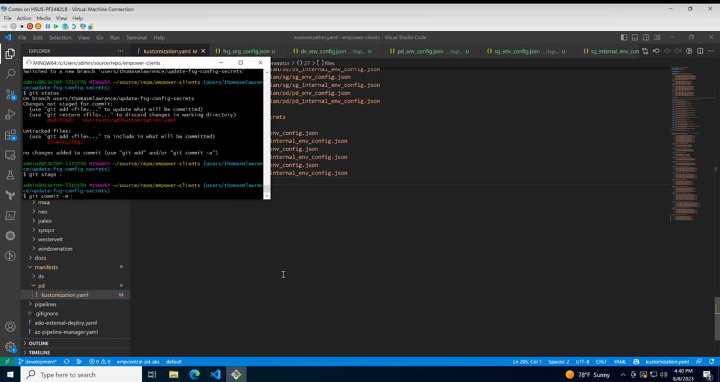720x382 pixels.
Task: Click the VM Shut Down red button
Action: [30, 26]
